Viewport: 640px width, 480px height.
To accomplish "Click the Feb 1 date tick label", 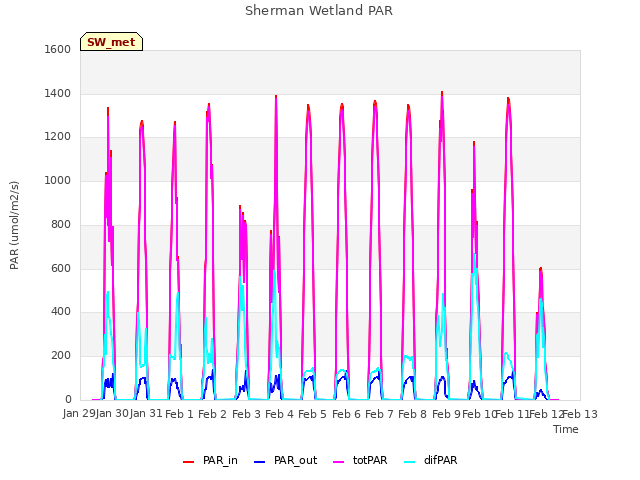I will [180, 414].
